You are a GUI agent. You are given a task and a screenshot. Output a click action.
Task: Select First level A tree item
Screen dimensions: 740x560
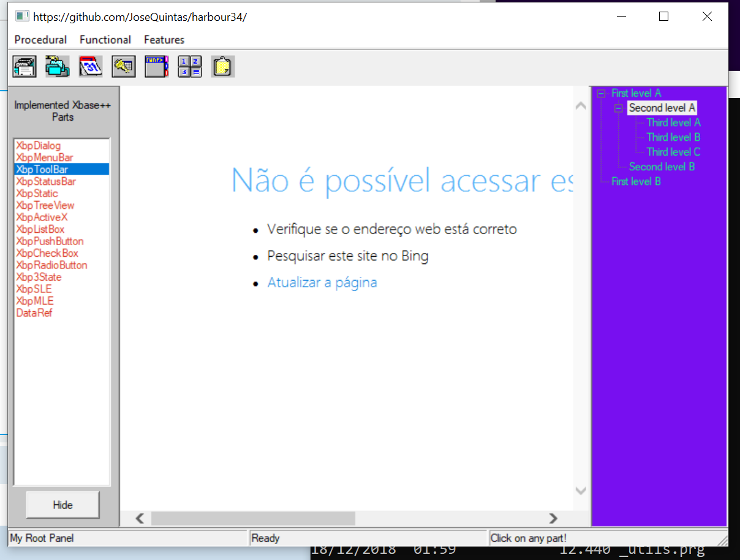click(636, 93)
